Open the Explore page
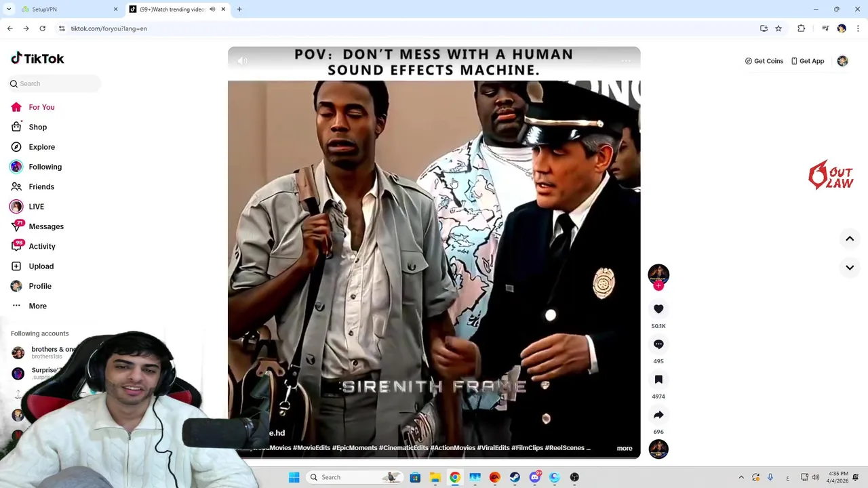This screenshot has height=488, width=868. [x=41, y=147]
